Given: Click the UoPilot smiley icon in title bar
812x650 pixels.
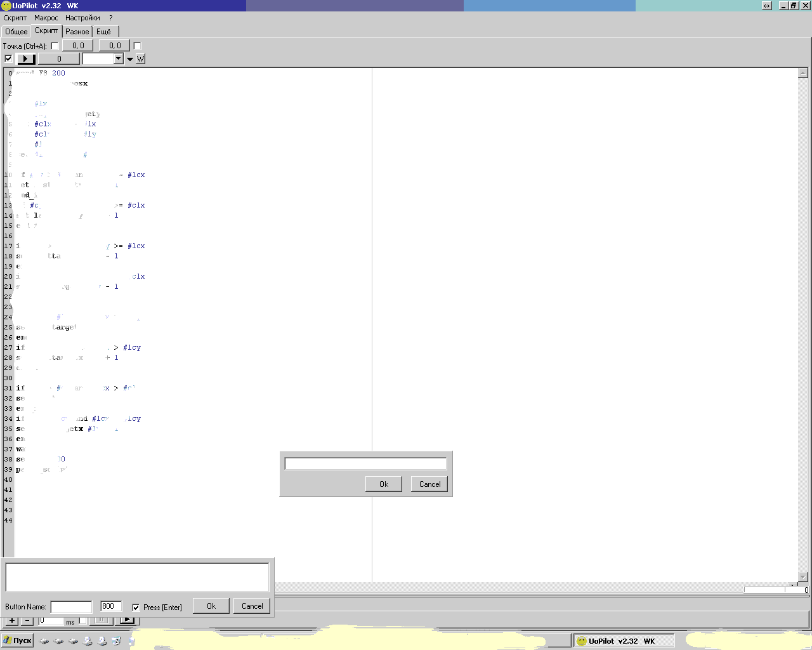Looking at the screenshot, I should pyautogui.click(x=6, y=6).
